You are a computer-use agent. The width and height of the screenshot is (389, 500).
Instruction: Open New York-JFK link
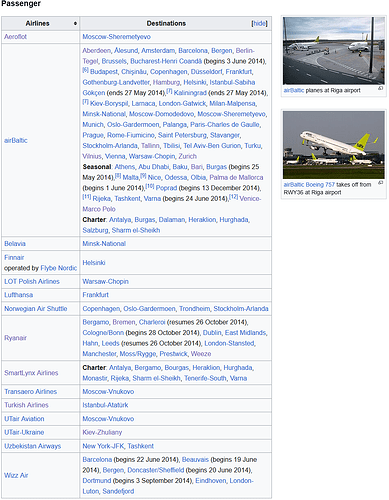pos(103,446)
